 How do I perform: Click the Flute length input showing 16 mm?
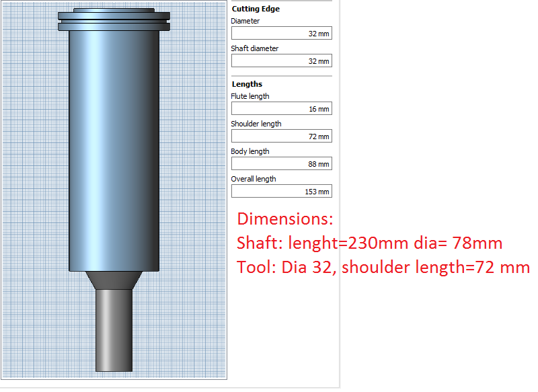(x=281, y=109)
